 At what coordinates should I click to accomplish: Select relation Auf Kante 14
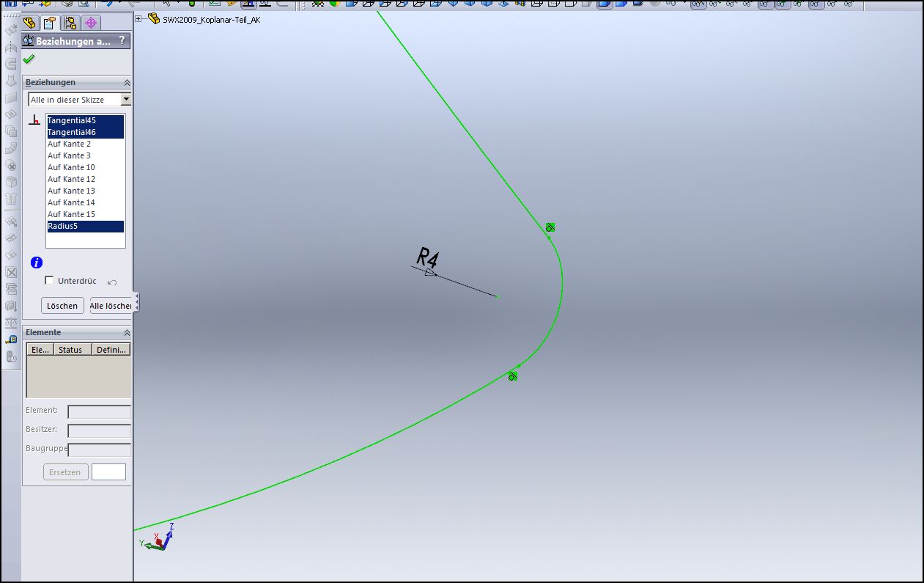point(85,202)
